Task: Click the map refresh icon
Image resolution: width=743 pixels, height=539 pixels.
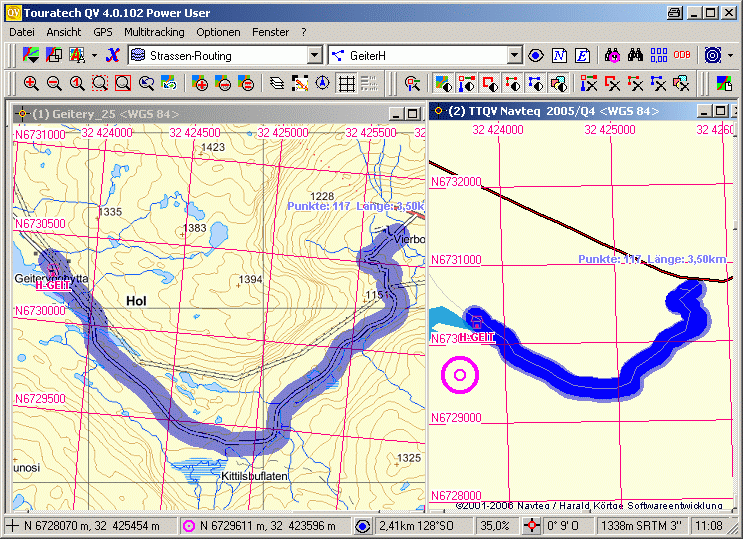Action: click(169, 84)
